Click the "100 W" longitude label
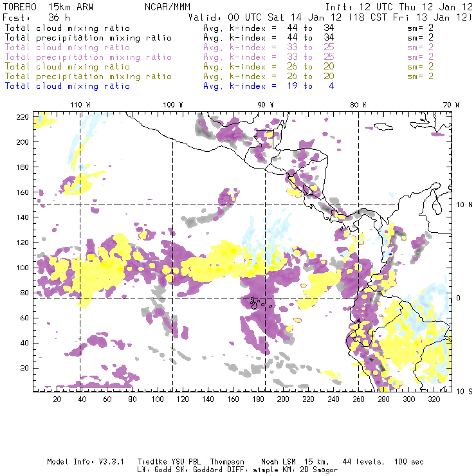 click(173, 105)
